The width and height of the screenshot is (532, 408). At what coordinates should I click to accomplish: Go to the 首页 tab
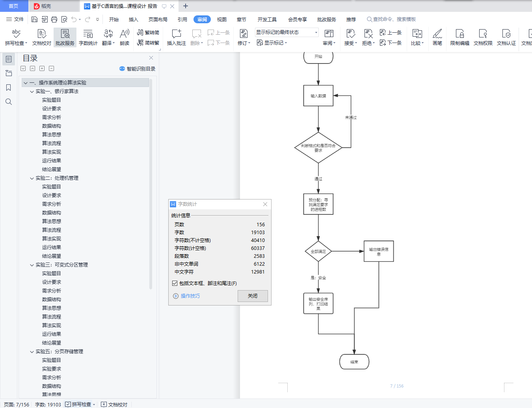[x=13, y=6]
